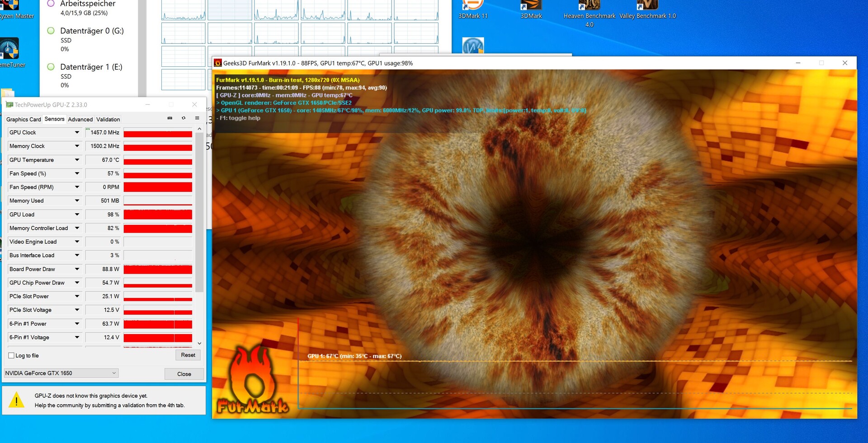This screenshot has height=443, width=868.
Task: Click the yellow warning icon in GPU-Z notice
Action: point(17,400)
